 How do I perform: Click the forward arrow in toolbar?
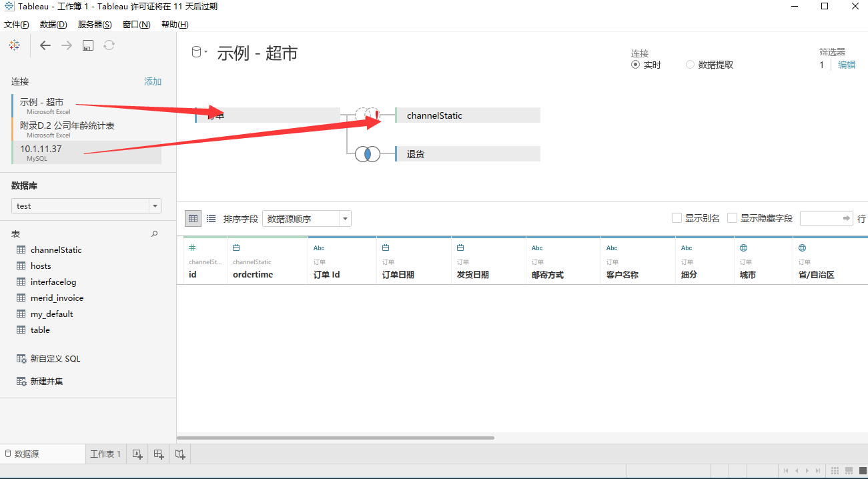pos(67,45)
